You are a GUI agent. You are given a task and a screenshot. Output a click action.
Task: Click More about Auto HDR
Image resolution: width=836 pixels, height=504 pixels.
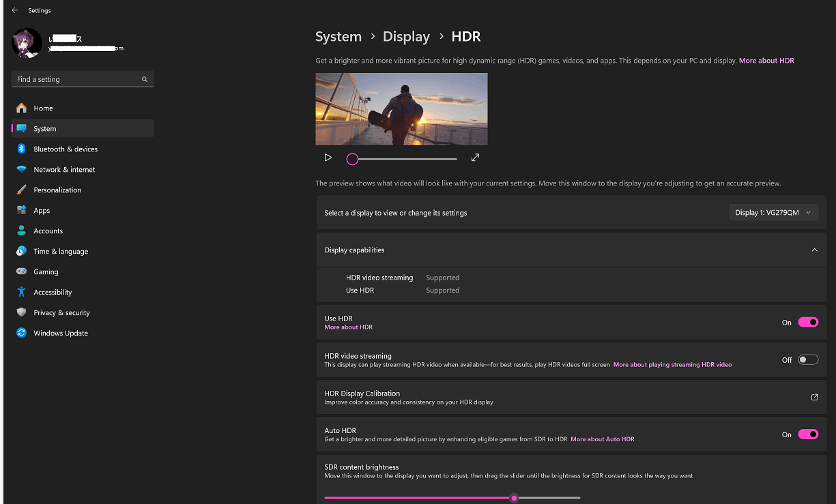[x=603, y=439]
